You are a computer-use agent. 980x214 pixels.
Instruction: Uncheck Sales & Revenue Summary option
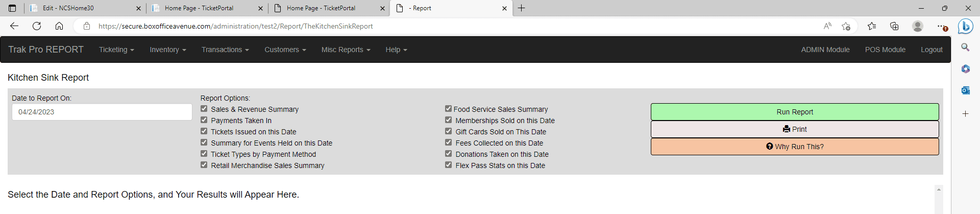(x=204, y=109)
